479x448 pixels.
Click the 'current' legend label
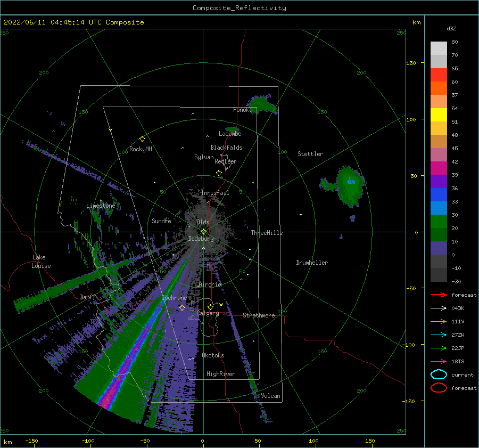pyautogui.click(x=463, y=375)
